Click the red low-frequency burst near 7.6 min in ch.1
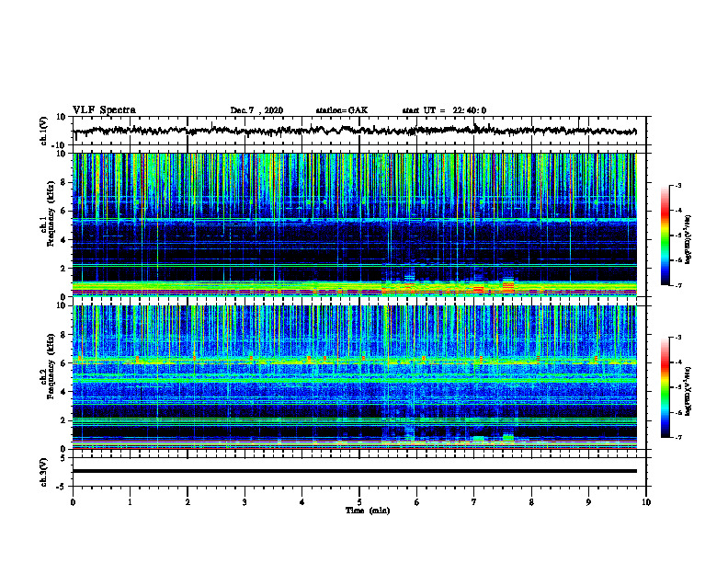 (x=508, y=287)
